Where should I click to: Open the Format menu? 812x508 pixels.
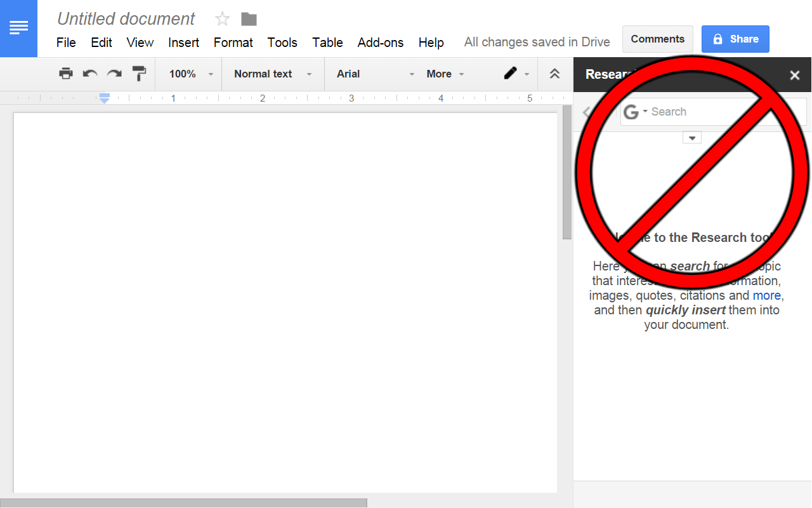click(x=233, y=43)
